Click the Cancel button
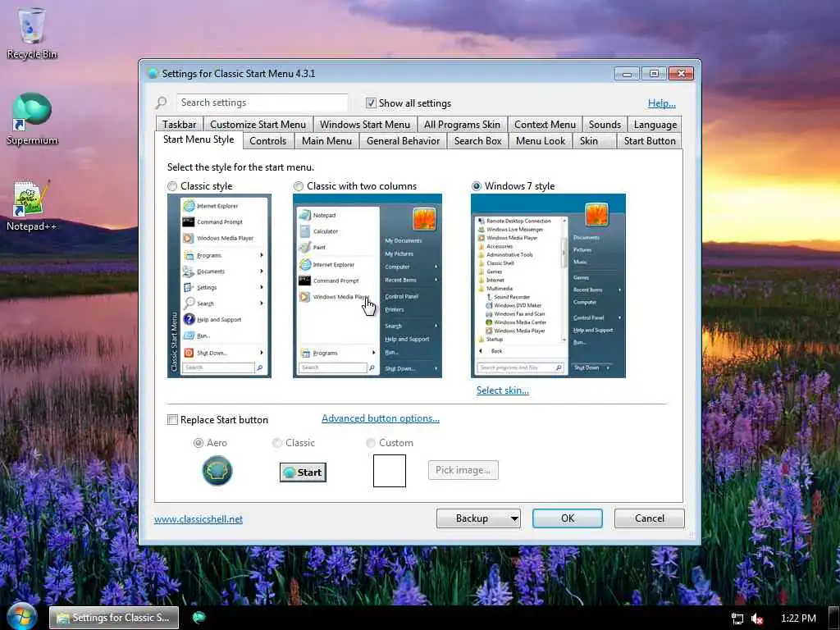Viewport: 840px width, 630px height. click(x=650, y=518)
